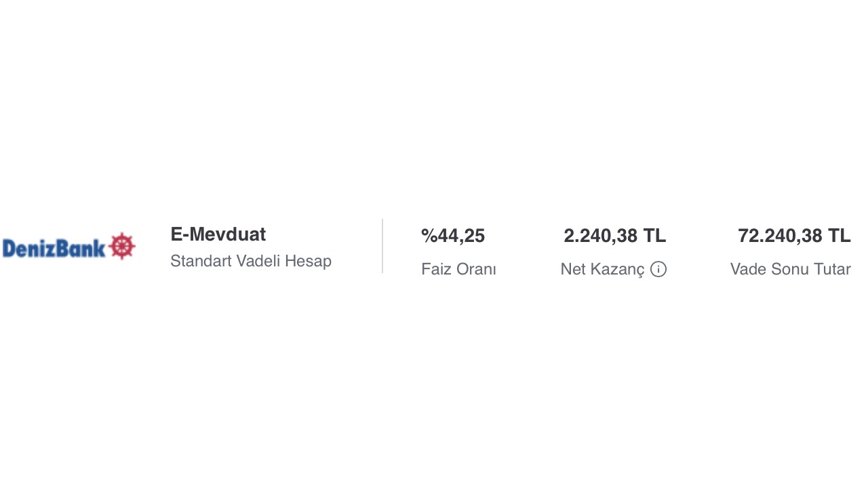Click TL suffix of the maturity total
Image resolution: width=868 pixels, height=488 pixels.
click(x=839, y=236)
